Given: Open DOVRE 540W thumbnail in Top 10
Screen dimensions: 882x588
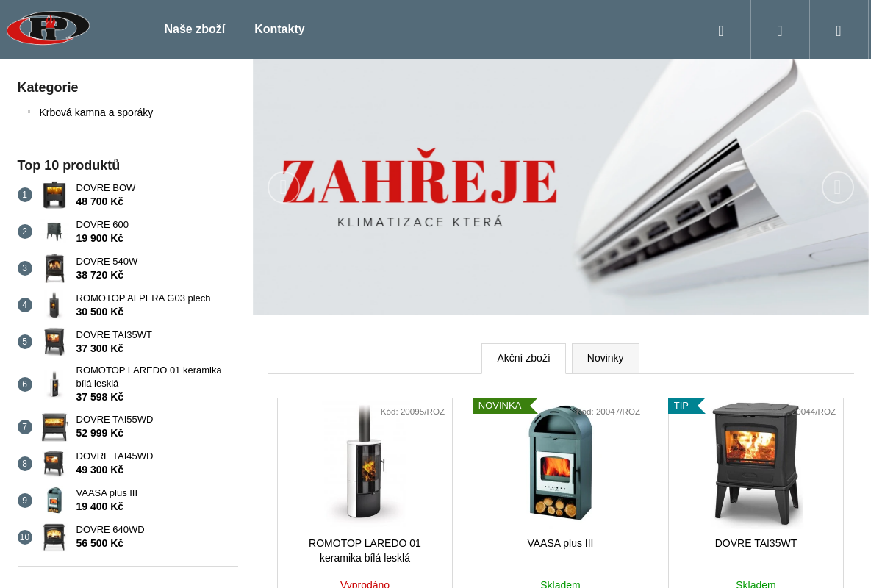Looking at the screenshot, I should pos(54,268).
